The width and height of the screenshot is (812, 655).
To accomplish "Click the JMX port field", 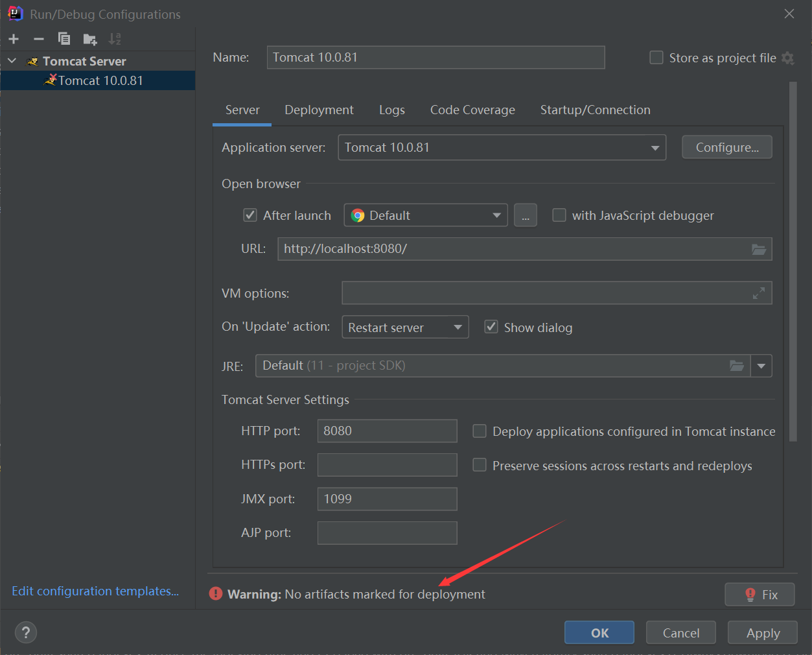I will click(x=388, y=499).
